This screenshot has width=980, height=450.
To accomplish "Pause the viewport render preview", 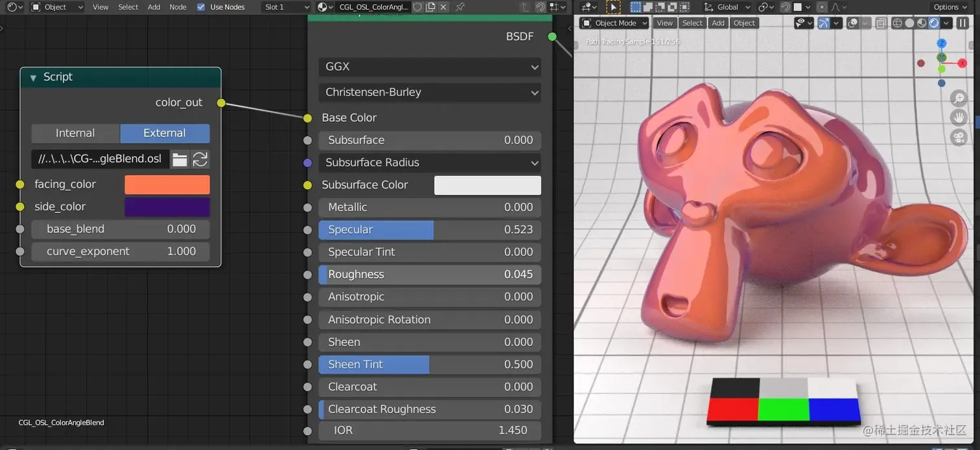I will (962, 23).
